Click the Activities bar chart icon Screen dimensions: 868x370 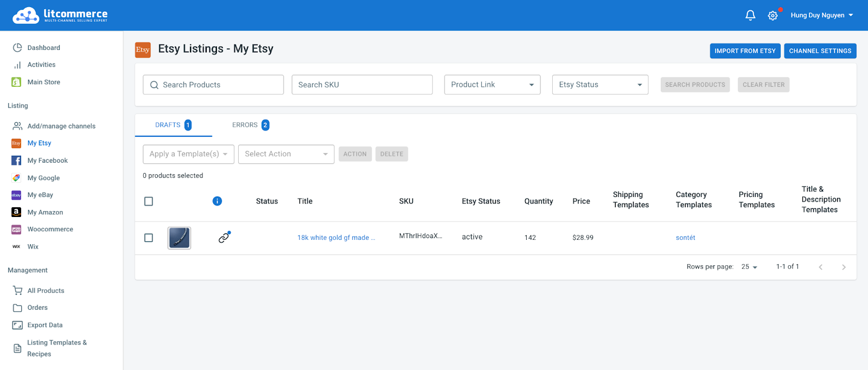17,65
